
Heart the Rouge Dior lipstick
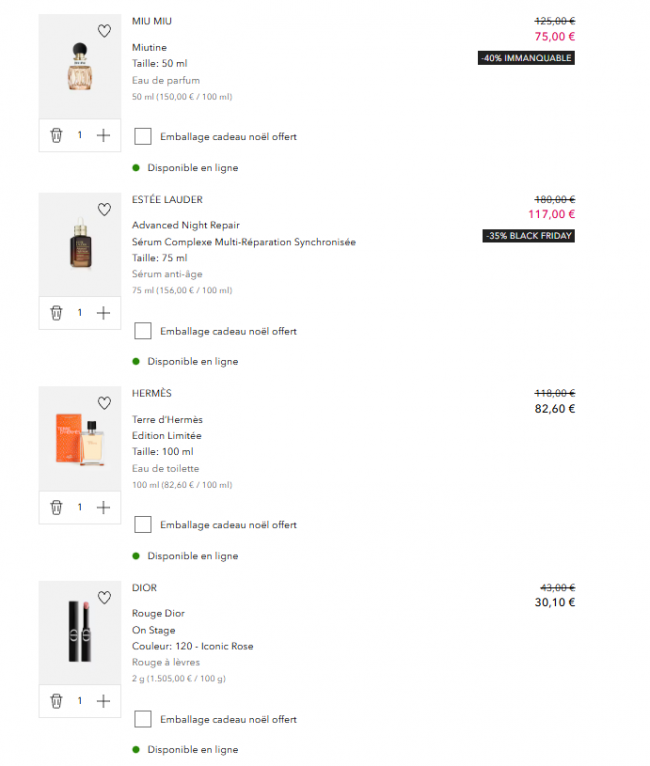pyautogui.click(x=104, y=598)
